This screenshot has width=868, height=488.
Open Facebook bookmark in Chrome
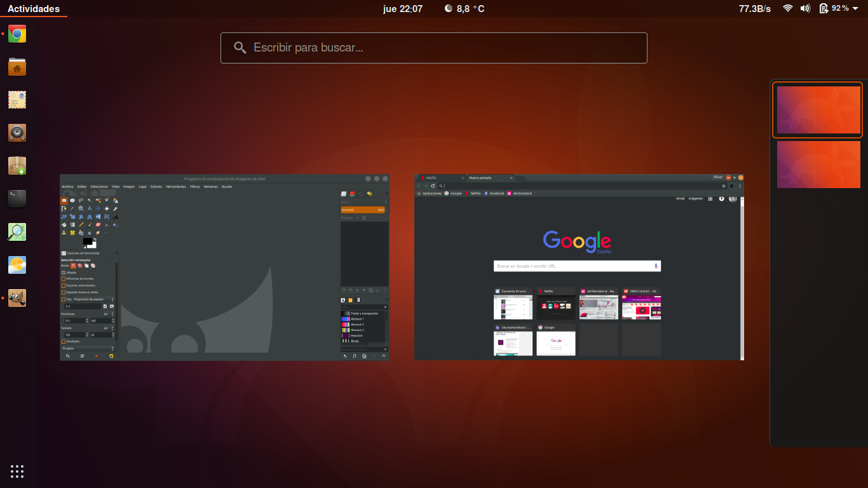[x=494, y=193]
